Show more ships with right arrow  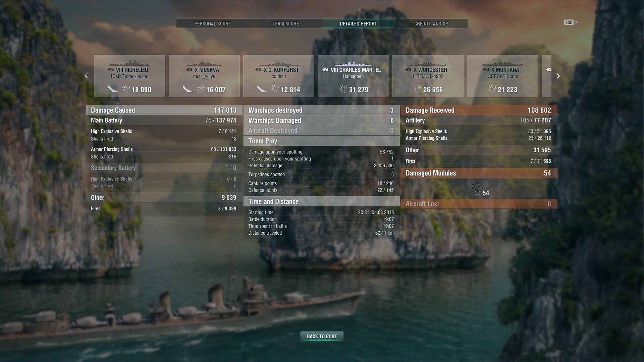tap(558, 76)
